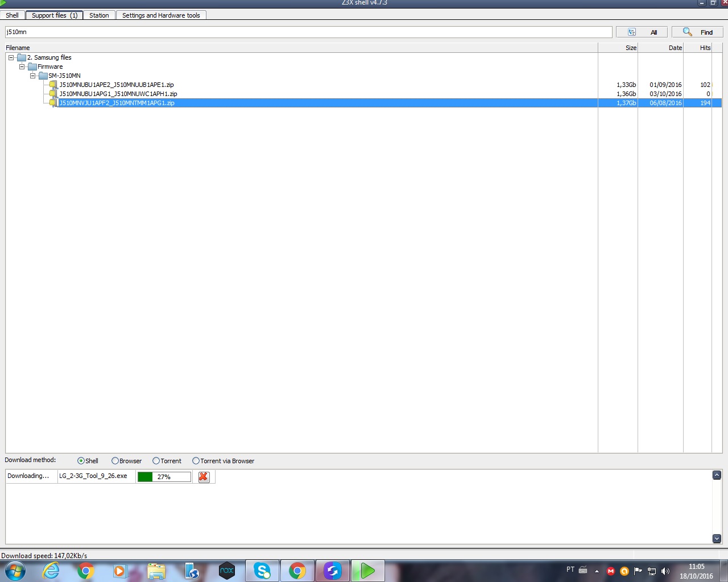
Task: Sort by the Hits column header
Action: tap(698, 48)
